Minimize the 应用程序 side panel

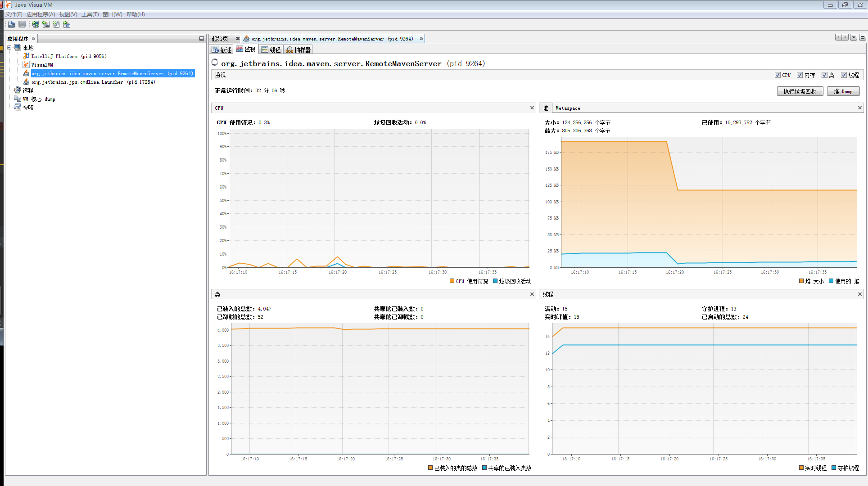pyautogui.click(x=201, y=39)
